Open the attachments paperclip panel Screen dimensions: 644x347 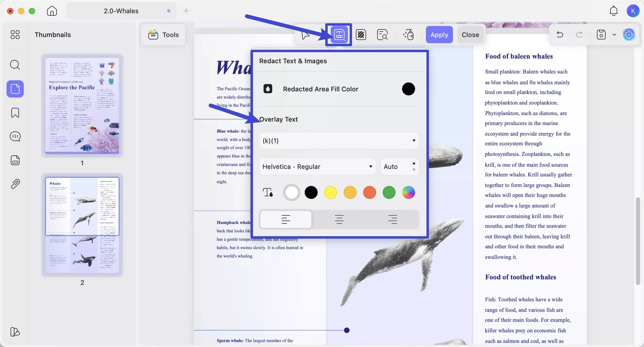[x=15, y=184]
